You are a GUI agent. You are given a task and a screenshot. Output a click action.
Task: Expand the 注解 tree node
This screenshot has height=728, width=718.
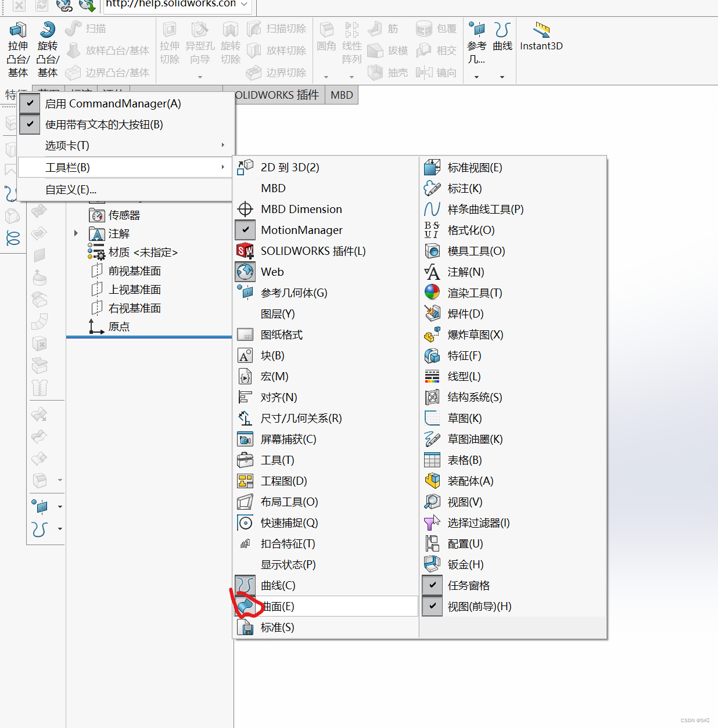[x=76, y=233]
